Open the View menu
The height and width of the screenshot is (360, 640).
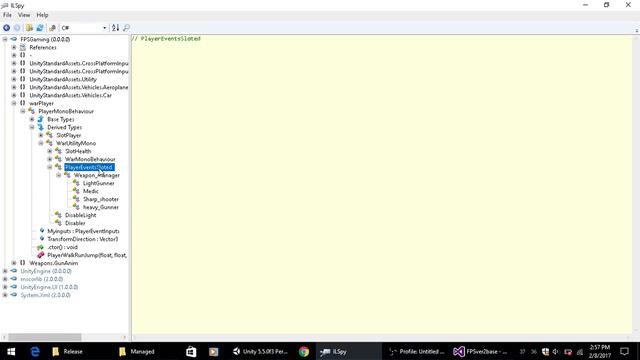24,15
